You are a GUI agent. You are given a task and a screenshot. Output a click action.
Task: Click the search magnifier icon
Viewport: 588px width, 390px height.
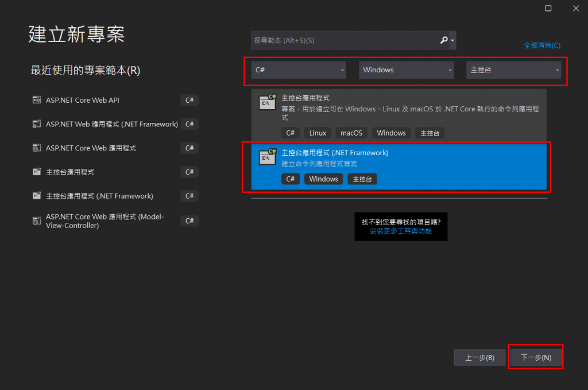tap(444, 40)
